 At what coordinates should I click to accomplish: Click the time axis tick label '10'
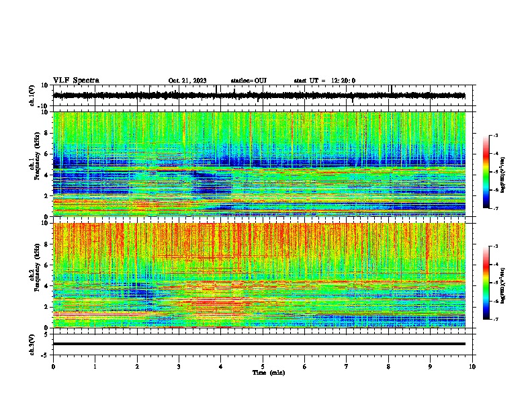pos(472,367)
